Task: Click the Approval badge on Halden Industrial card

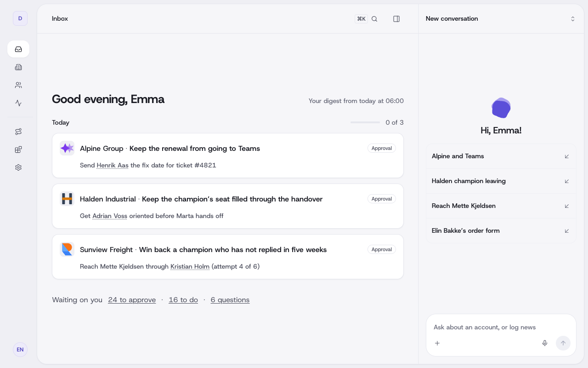Action: (x=382, y=199)
